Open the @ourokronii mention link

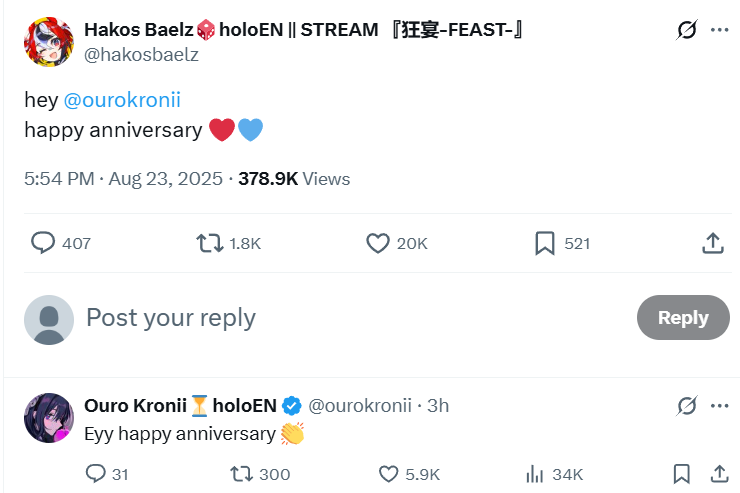122,100
